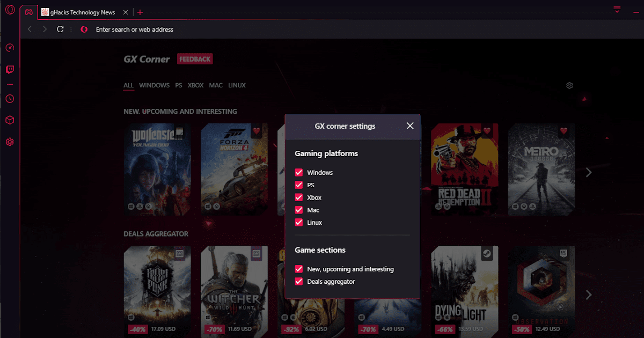Open the Wolfenstein Youngblood game card
The width and height of the screenshot is (644, 338).
click(x=157, y=170)
